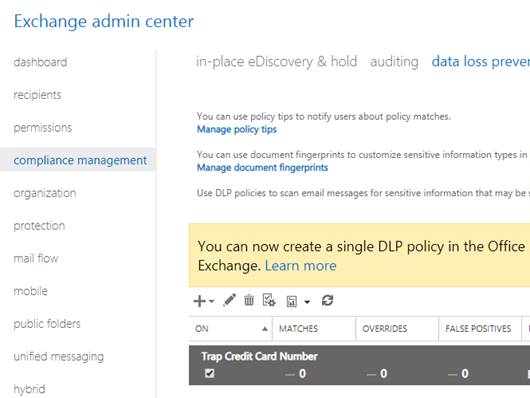Click the false positives count 0 value

click(465, 374)
